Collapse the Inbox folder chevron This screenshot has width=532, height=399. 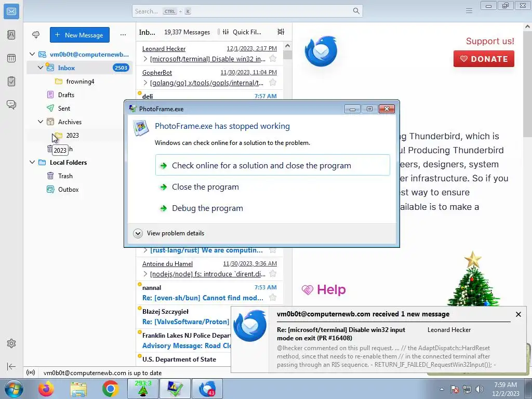pyautogui.click(x=41, y=68)
